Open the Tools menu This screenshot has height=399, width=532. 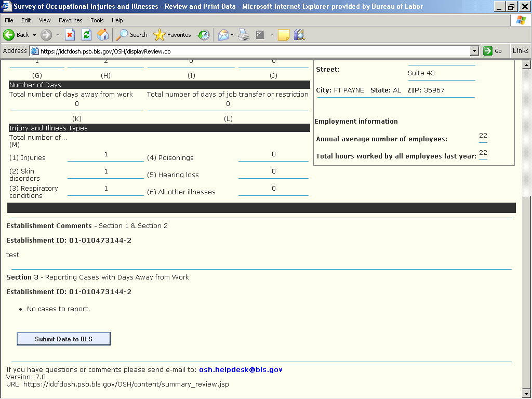click(x=97, y=20)
